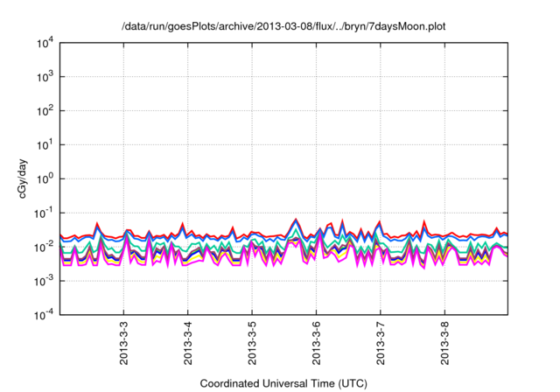The height and width of the screenshot is (392, 560).
Task: Click the 10^-2 y-axis label
Action: pos(44,247)
